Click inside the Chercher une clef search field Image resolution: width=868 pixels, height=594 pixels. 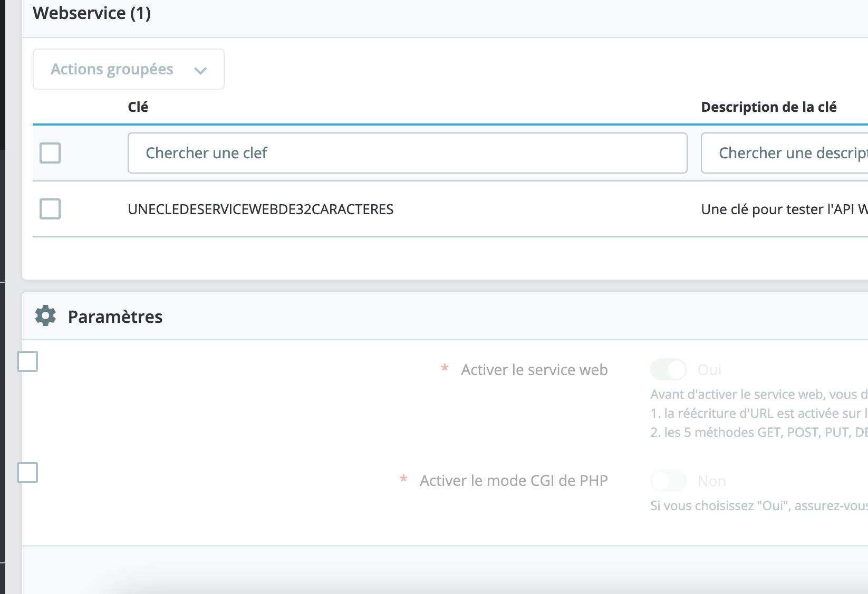click(407, 153)
